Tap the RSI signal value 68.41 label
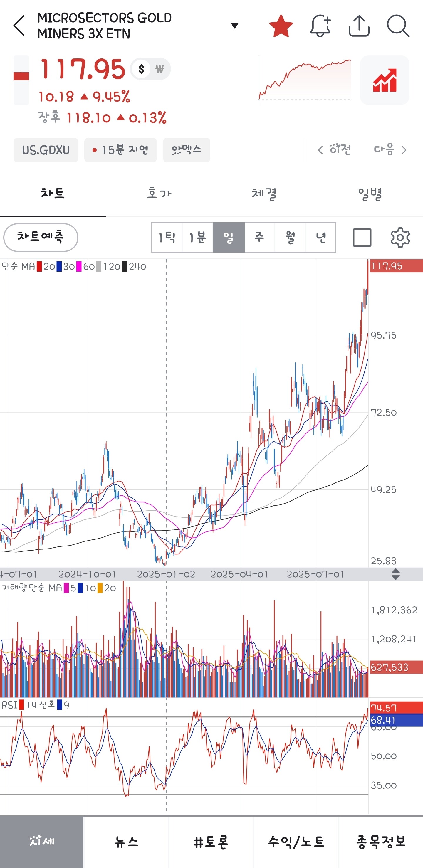 (396, 720)
